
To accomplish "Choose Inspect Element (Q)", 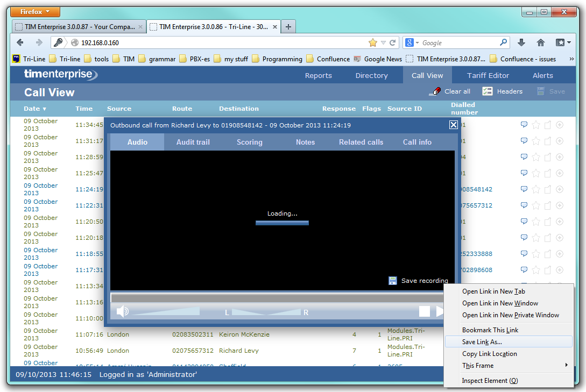I will pyautogui.click(x=509, y=380).
